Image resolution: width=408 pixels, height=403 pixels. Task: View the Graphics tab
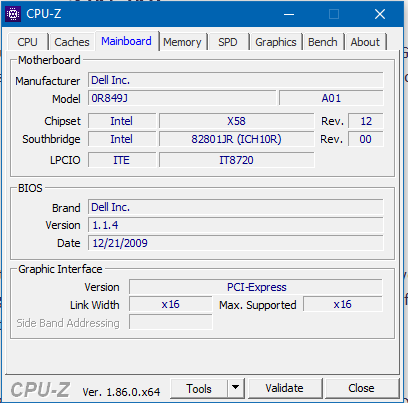(276, 42)
